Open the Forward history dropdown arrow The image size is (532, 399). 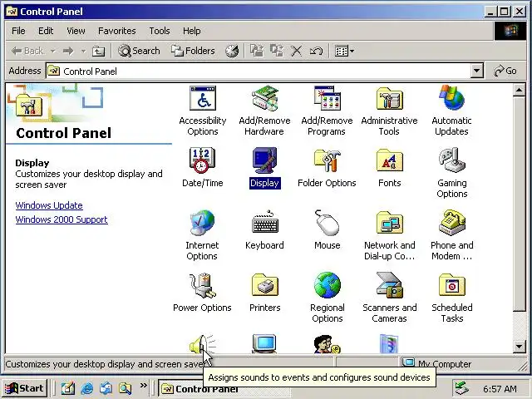pyautogui.click(x=83, y=51)
